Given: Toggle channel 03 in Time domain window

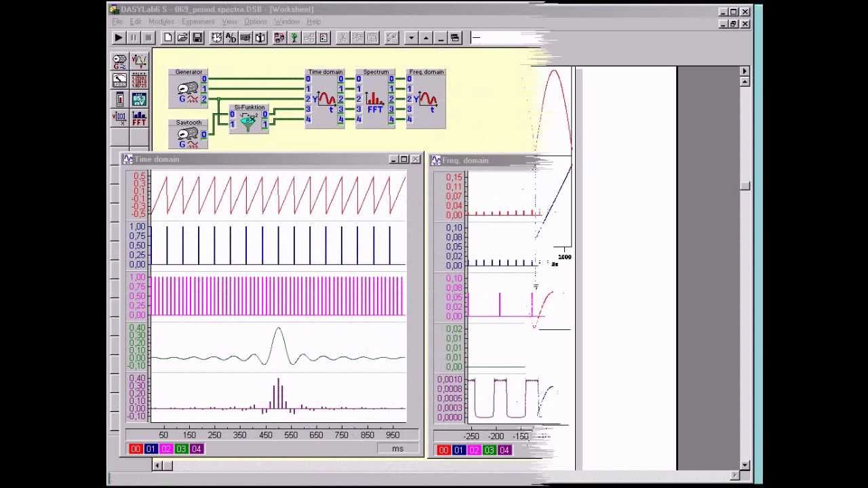Looking at the screenshot, I should (x=181, y=449).
